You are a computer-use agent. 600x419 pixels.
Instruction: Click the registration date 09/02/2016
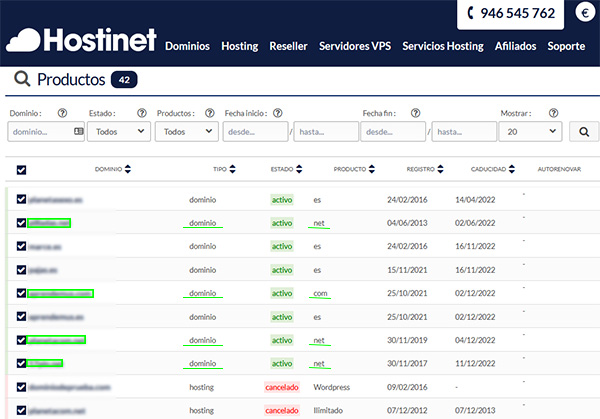[x=407, y=387]
